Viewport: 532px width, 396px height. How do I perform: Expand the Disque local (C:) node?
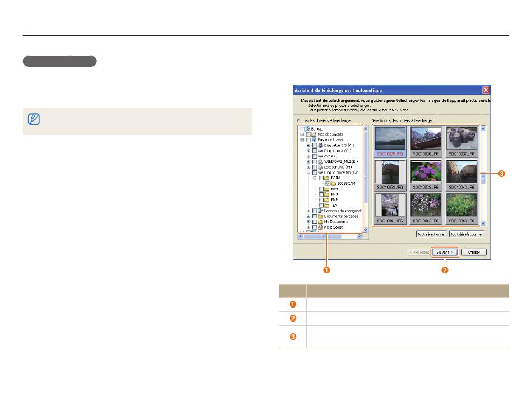point(309,151)
